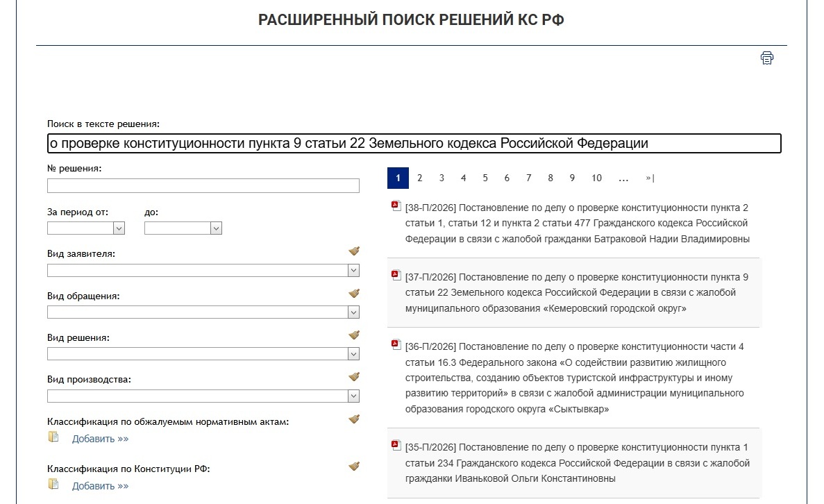Go to results page 10
824x504 pixels.
[596, 178]
